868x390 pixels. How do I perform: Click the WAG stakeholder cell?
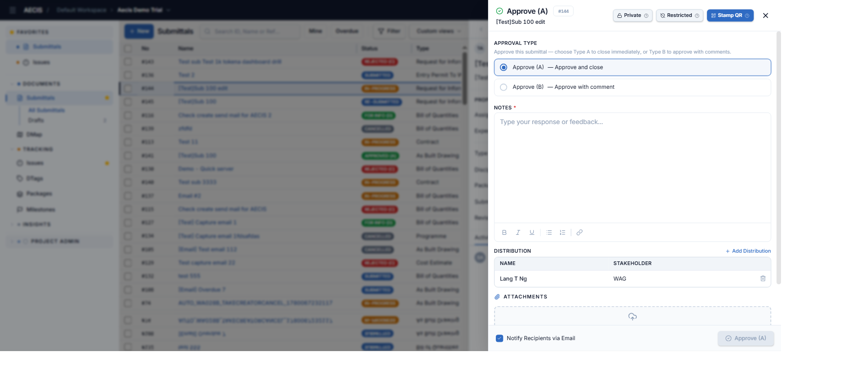pyautogui.click(x=619, y=279)
